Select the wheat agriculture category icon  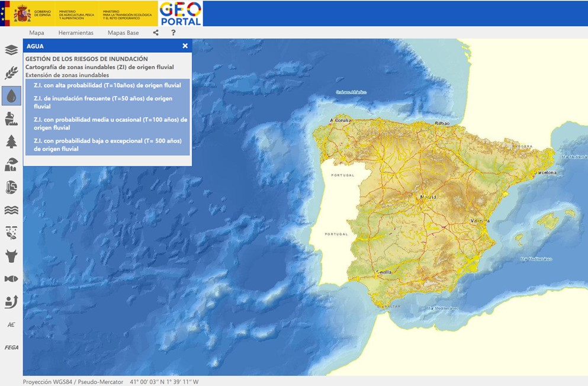click(11, 73)
